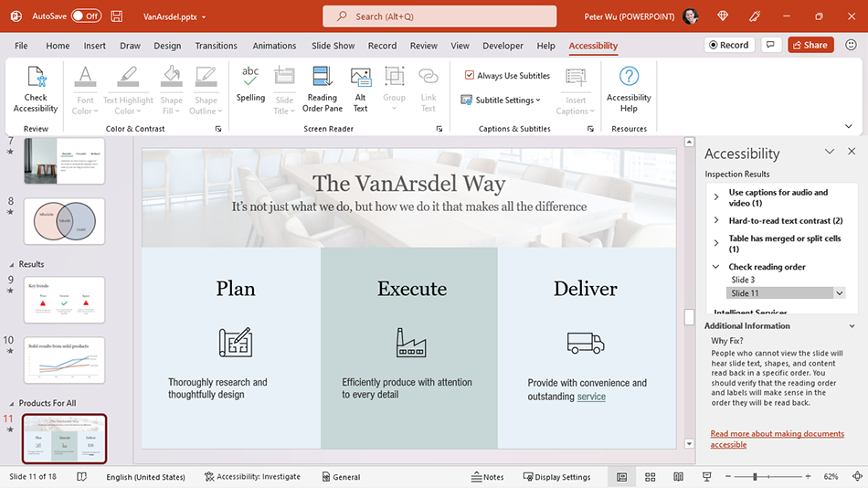Image resolution: width=868 pixels, height=488 pixels.
Task: Switch to Normal view in status bar
Action: tap(621, 476)
